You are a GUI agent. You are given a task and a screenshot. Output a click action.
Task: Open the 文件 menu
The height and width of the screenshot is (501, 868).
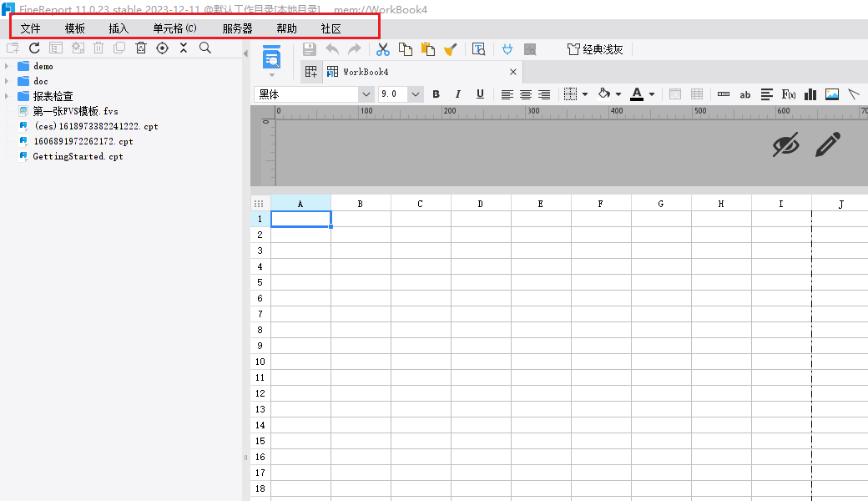pos(30,28)
